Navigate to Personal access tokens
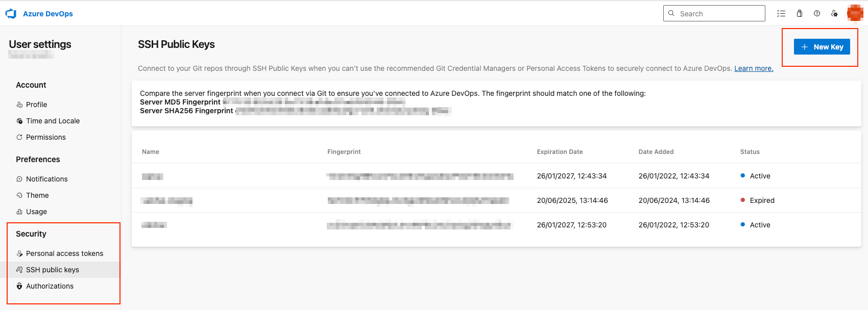The width and height of the screenshot is (868, 310). (64, 253)
